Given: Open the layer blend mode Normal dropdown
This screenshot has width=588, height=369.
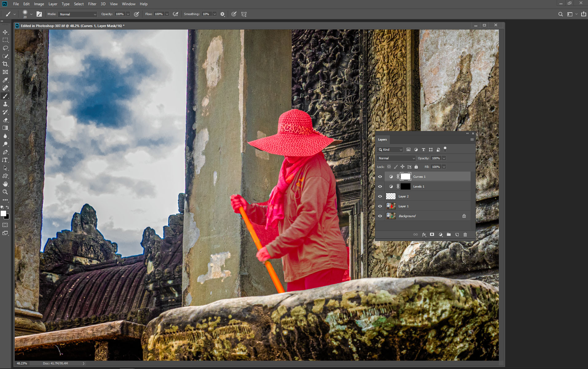Looking at the screenshot, I should tap(396, 158).
